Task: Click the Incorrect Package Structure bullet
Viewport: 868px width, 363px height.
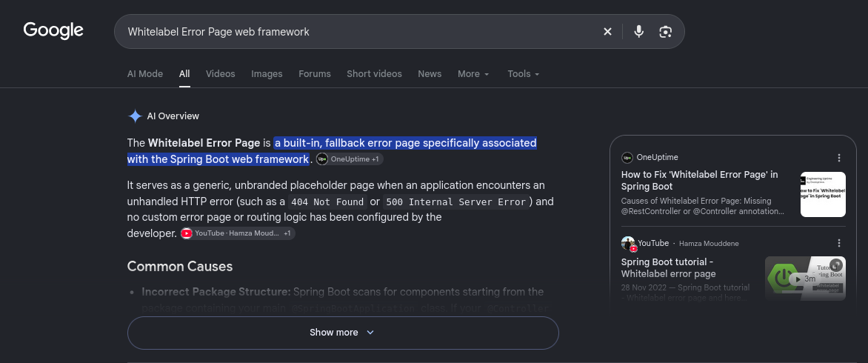Action: click(216, 292)
